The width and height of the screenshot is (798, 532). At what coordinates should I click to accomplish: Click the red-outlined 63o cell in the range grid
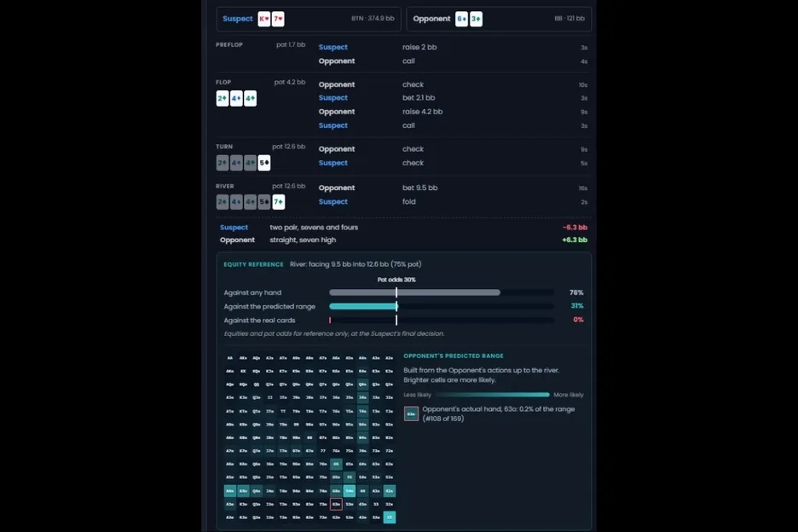pyautogui.click(x=336, y=504)
